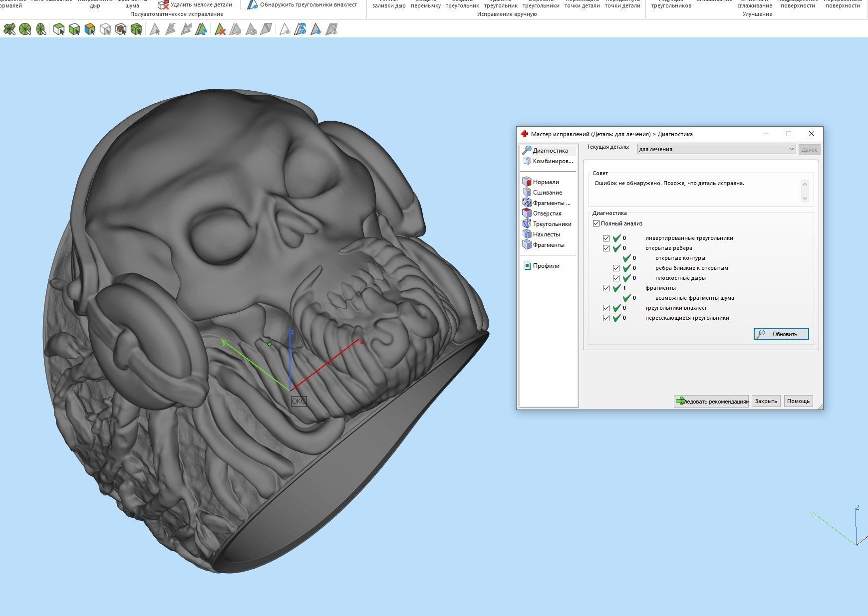
Task: Toggle the треугольники внахлест checkbox
Action: coord(606,308)
